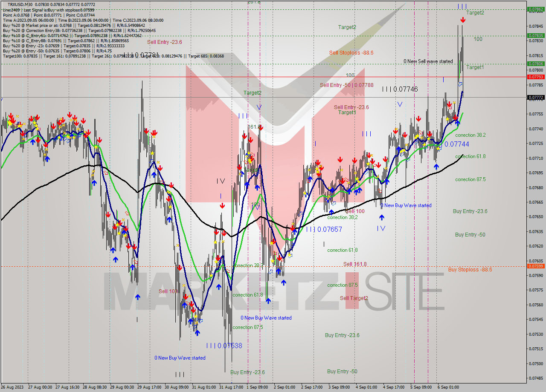Click the '2 Sep 17:00' date label
Viewport: 546px width, 392px height.
312,387
